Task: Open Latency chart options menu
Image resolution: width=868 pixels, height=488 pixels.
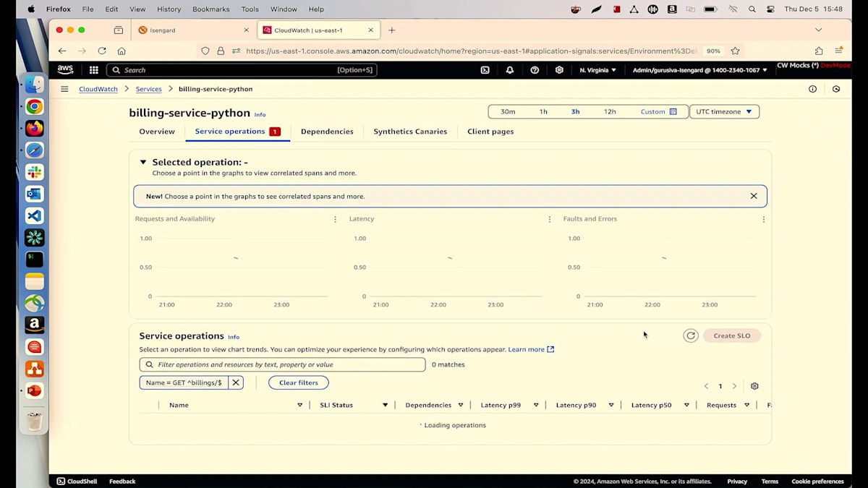Action: pos(549,219)
